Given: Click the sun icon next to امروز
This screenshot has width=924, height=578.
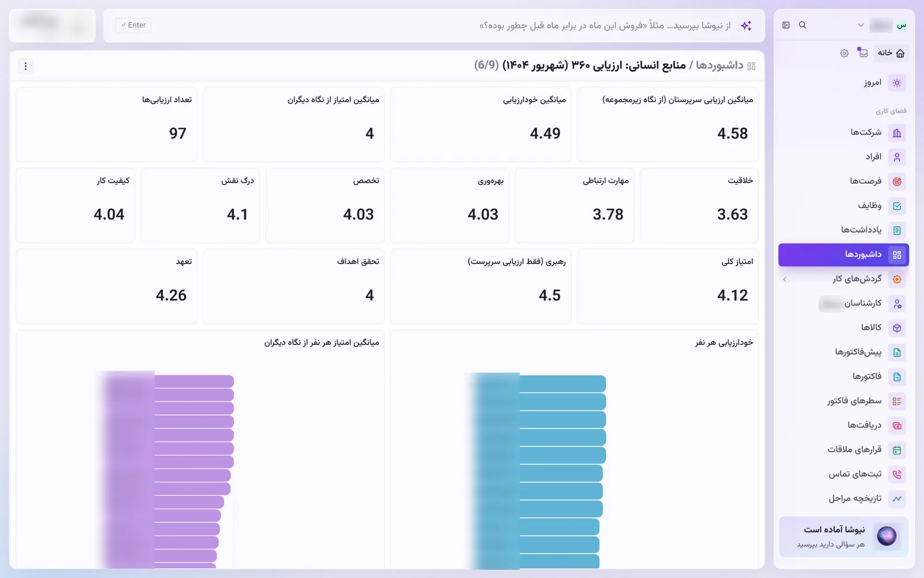Looking at the screenshot, I should click(897, 83).
